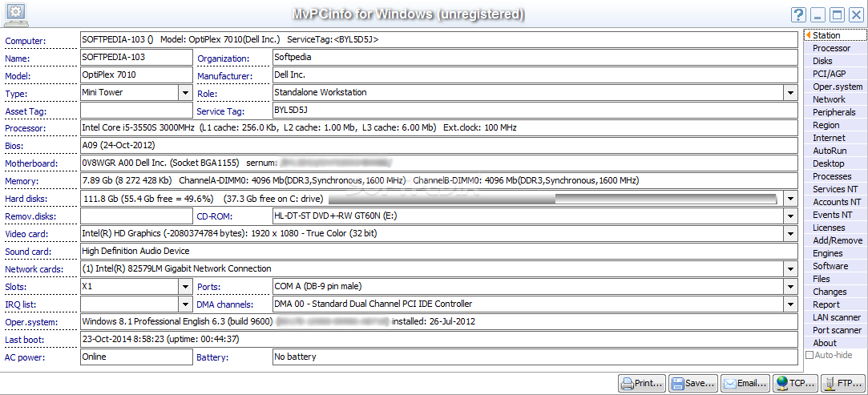Click the Save button
Screen dimensions: 868x395
693,382
